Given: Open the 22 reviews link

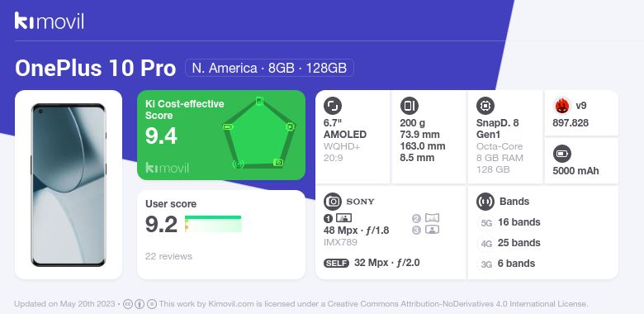Looking at the screenshot, I should [168, 256].
